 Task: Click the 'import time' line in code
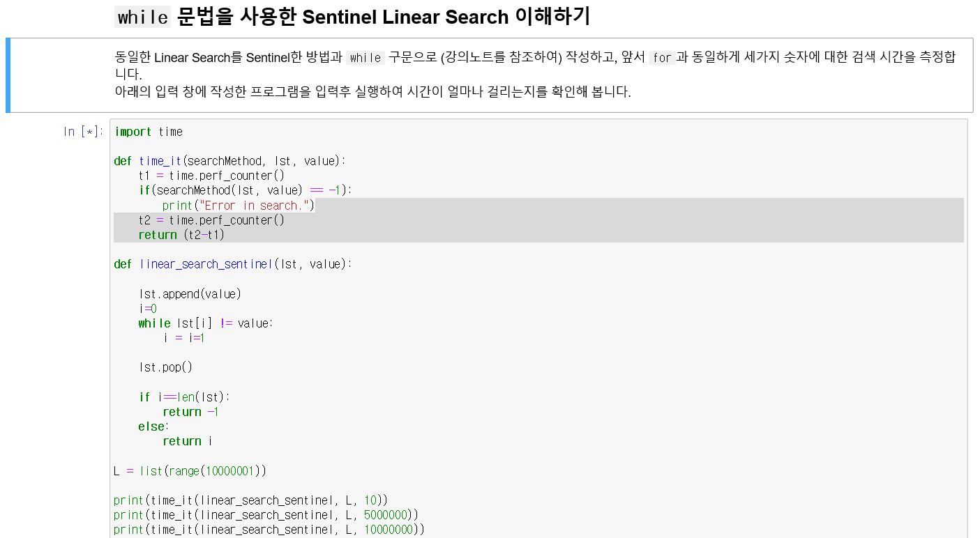point(149,132)
